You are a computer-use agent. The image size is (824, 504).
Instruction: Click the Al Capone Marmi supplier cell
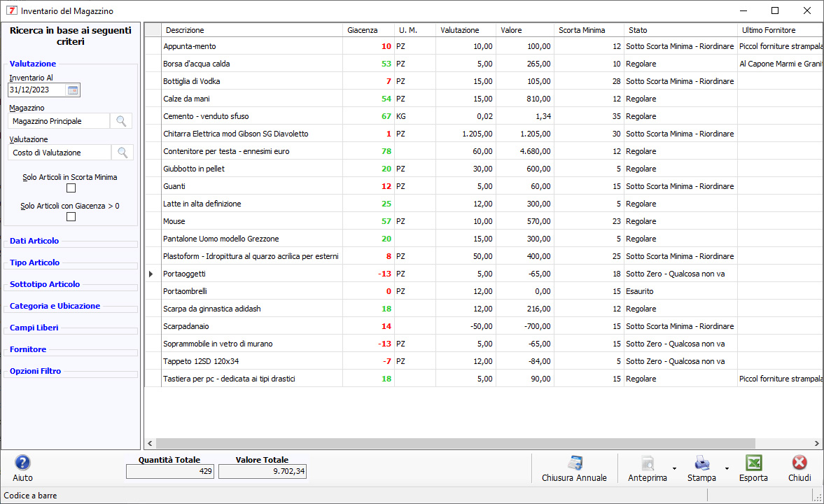pyautogui.click(x=780, y=64)
